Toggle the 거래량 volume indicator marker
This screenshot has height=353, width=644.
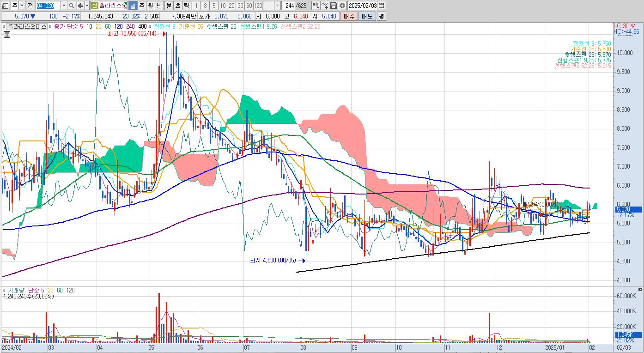tap(5, 290)
